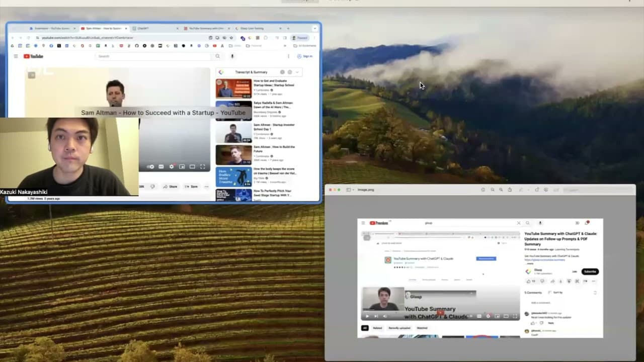Go back in Chrome
The height and width of the screenshot is (362, 644).
pyautogui.click(x=13, y=38)
